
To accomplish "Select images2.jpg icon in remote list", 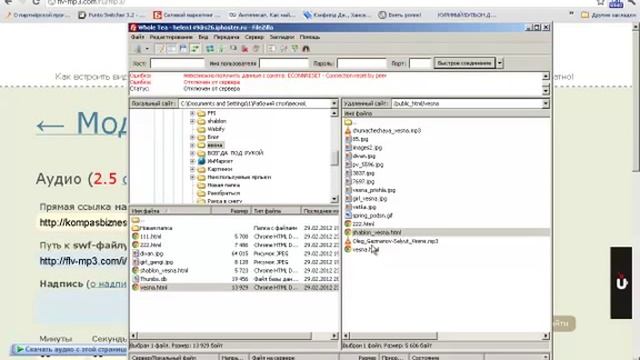I will click(x=348, y=147).
